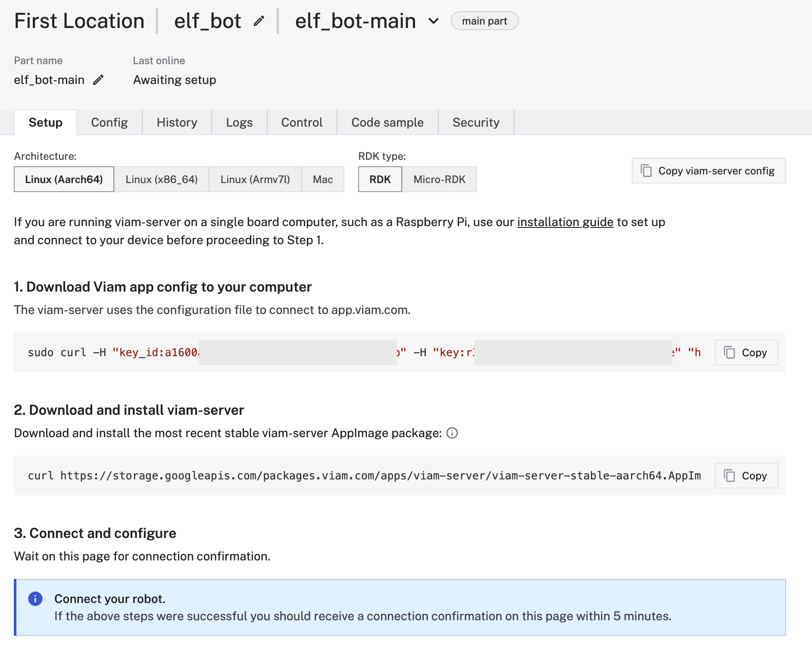Click the Last online label

coord(159,61)
